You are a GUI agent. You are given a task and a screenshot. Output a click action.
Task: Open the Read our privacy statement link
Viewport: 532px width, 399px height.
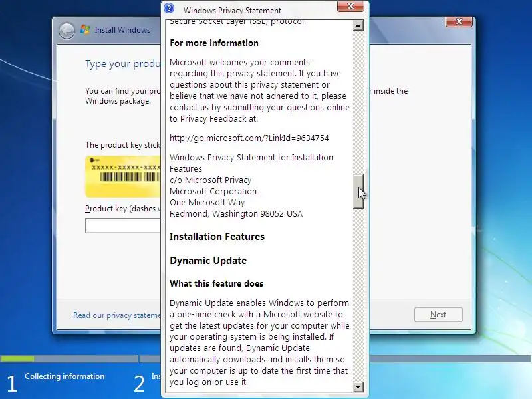pyautogui.click(x=117, y=315)
